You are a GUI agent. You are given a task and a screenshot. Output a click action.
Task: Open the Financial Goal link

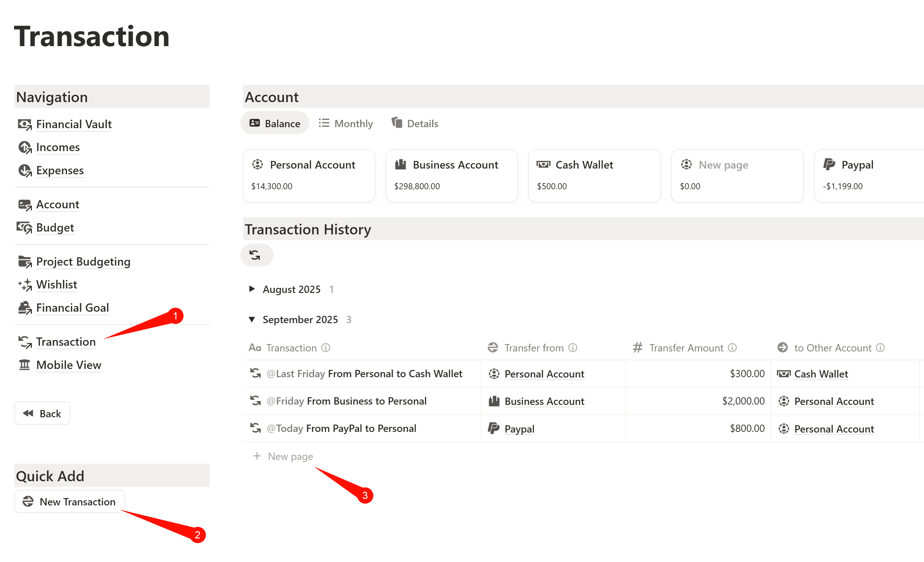pos(72,308)
